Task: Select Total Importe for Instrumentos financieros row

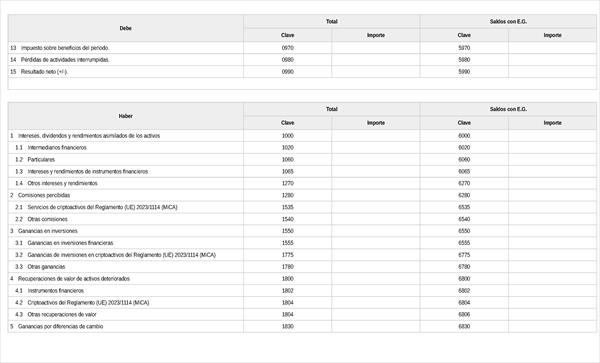Action: pyautogui.click(x=376, y=291)
